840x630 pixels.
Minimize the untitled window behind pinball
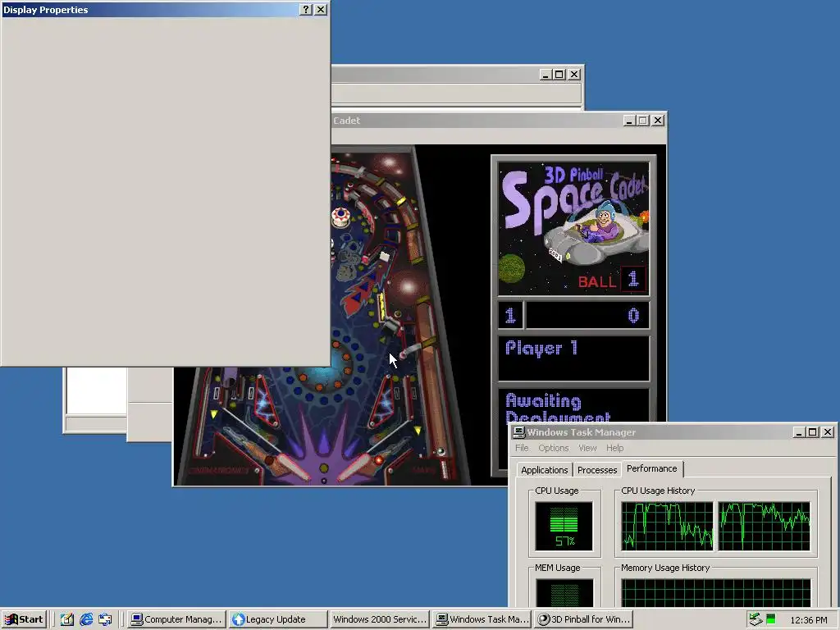click(546, 75)
